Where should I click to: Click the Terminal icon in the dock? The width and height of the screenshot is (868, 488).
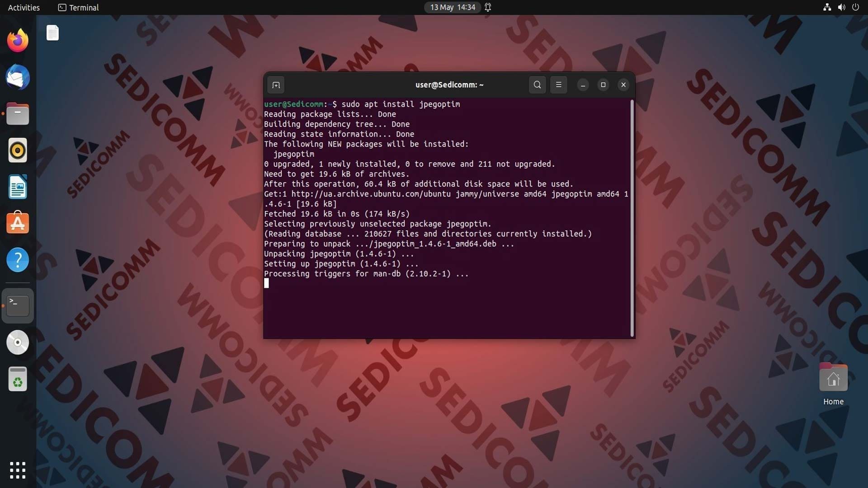(x=18, y=305)
